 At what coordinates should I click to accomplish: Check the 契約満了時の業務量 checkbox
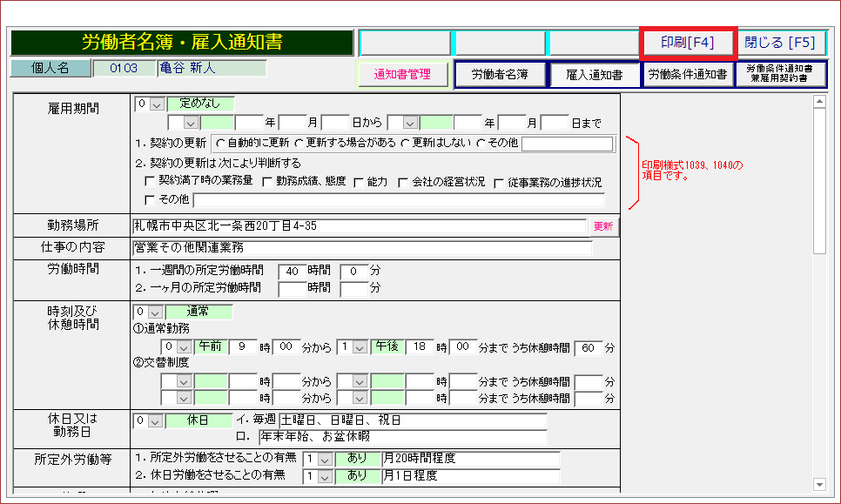coord(151,182)
